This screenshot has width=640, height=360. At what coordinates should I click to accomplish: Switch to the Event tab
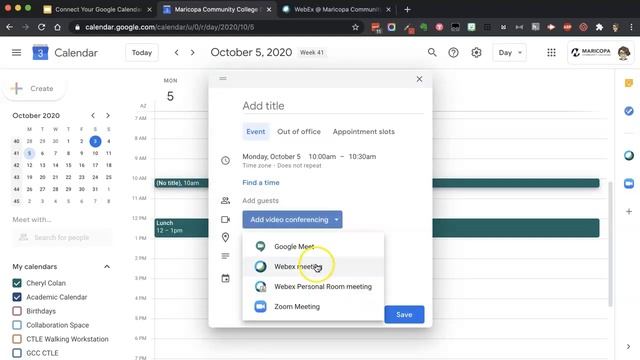[256, 132]
